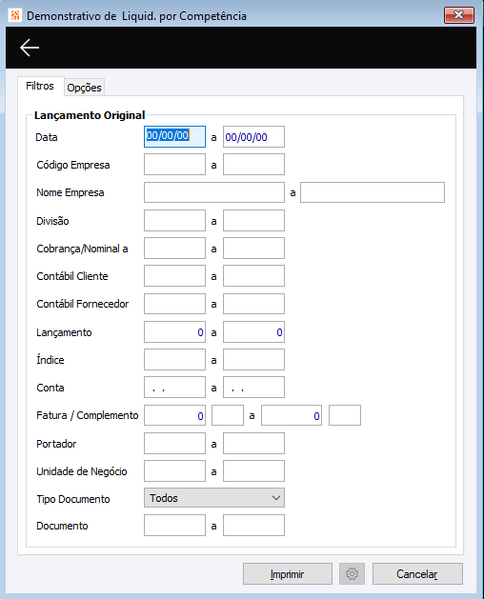The height and width of the screenshot is (599, 484).
Task: Click the Portador end field
Action: point(254,443)
